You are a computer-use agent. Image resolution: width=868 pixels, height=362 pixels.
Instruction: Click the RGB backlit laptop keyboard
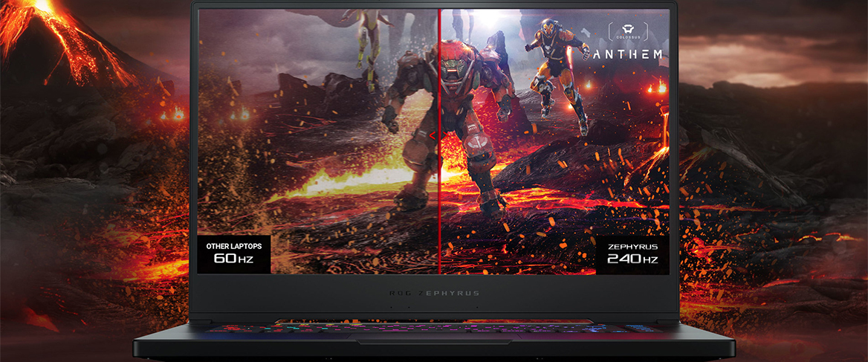pyautogui.click(x=434, y=326)
